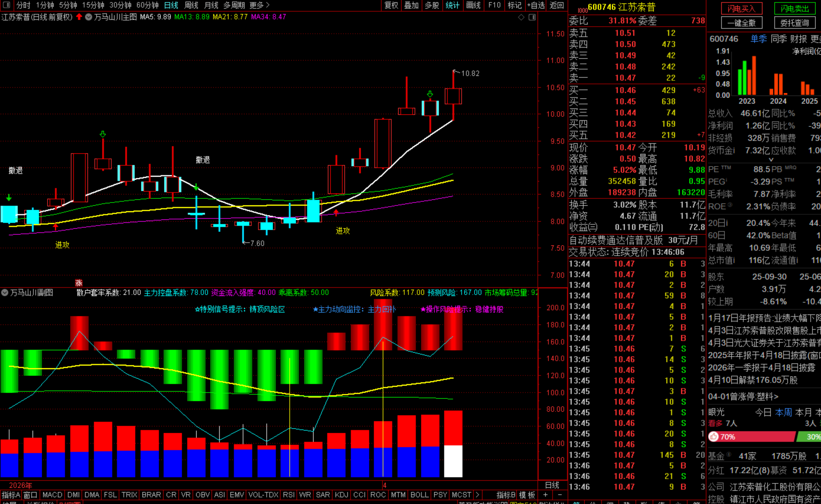Click the plus zoom-in icon near 模板
The height and width of the screenshot is (504, 821).
pyautogui.click(x=545, y=495)
